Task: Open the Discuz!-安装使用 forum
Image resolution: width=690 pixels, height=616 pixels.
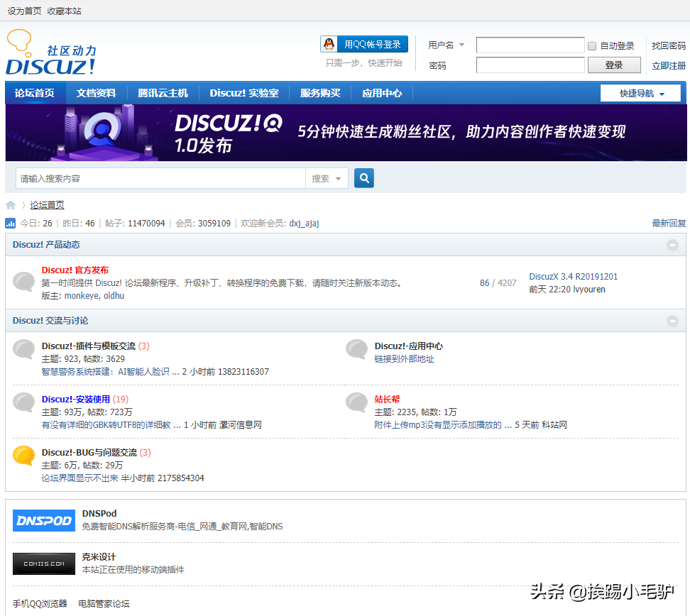Action: coord(76,400)
